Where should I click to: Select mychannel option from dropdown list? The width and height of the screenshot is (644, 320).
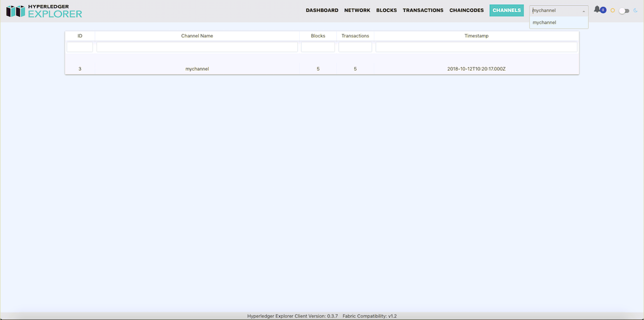(x=559, y=22)
